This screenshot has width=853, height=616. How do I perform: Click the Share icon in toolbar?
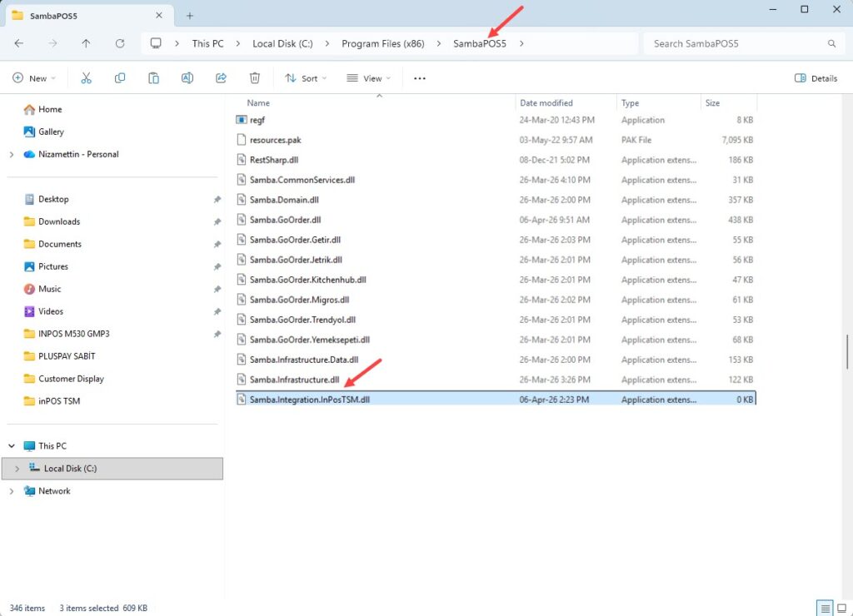point(221,78)
